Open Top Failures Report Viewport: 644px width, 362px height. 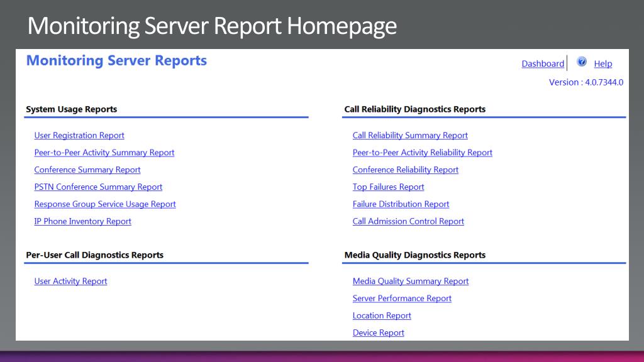tap(388, 187)
